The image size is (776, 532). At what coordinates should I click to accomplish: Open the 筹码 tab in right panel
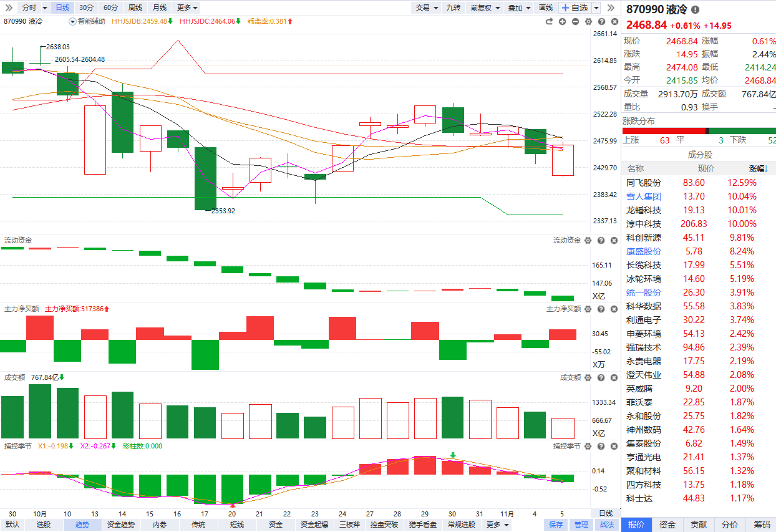762,525
